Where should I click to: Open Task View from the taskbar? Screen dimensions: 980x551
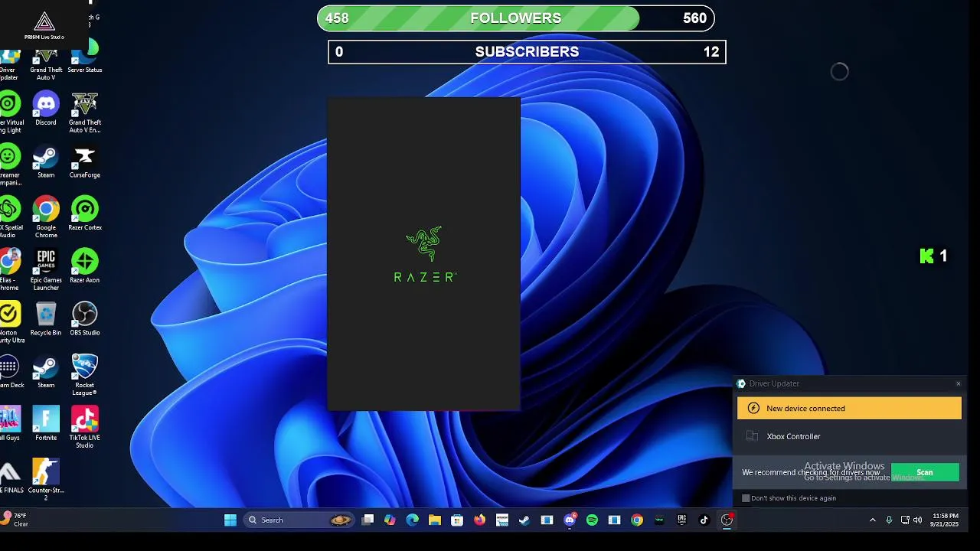(x=367, y=520)
